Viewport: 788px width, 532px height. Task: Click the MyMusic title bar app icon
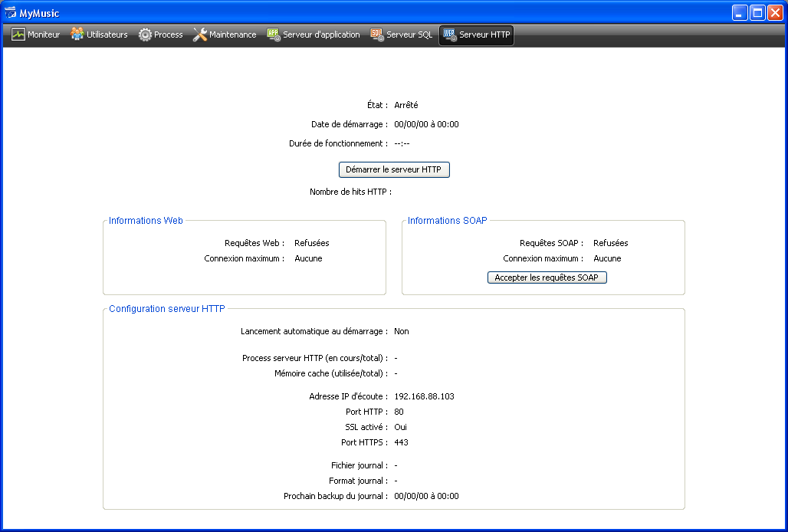tap(10, 13)
